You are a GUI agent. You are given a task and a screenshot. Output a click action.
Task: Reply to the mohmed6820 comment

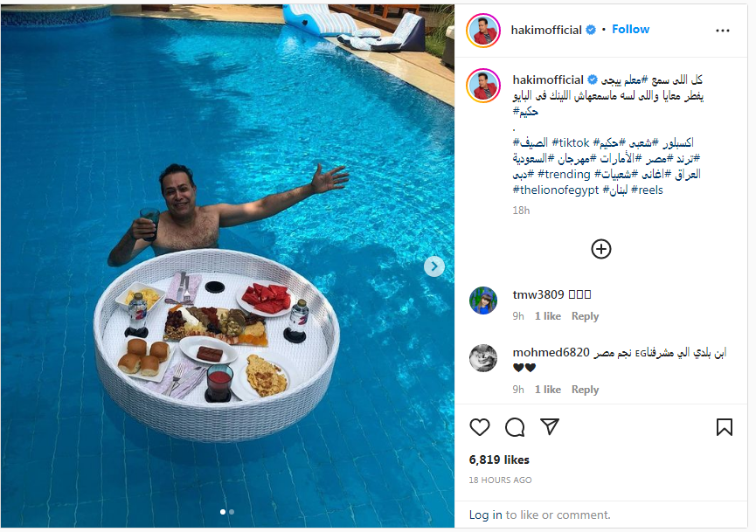coord(585,390)
